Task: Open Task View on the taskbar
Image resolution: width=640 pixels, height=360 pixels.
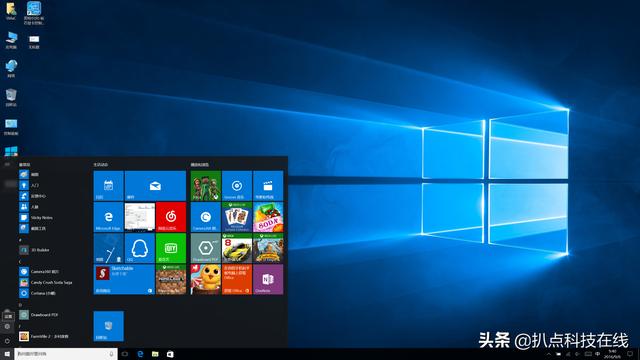Action: (x=125, y=354)
